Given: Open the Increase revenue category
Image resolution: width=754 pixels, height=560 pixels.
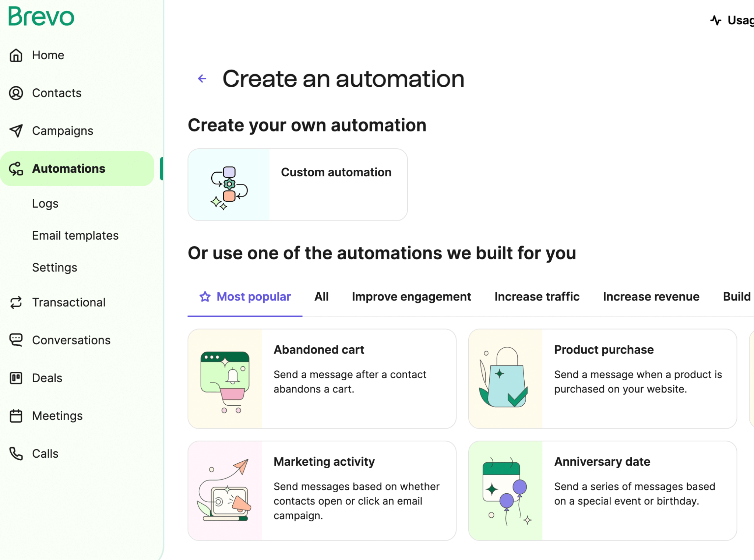Looking at the screenshot, I should point(651,296).
